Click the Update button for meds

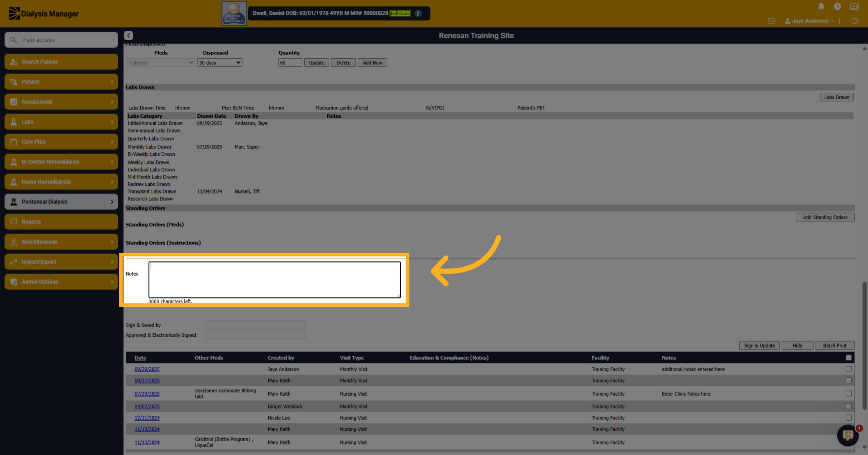(x=316, y=63)
